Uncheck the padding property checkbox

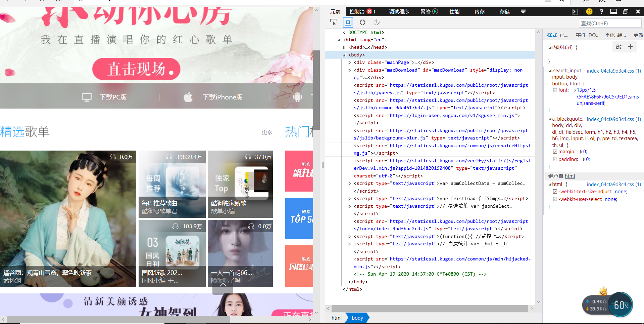pyautogui.click(x=555, y=159)
